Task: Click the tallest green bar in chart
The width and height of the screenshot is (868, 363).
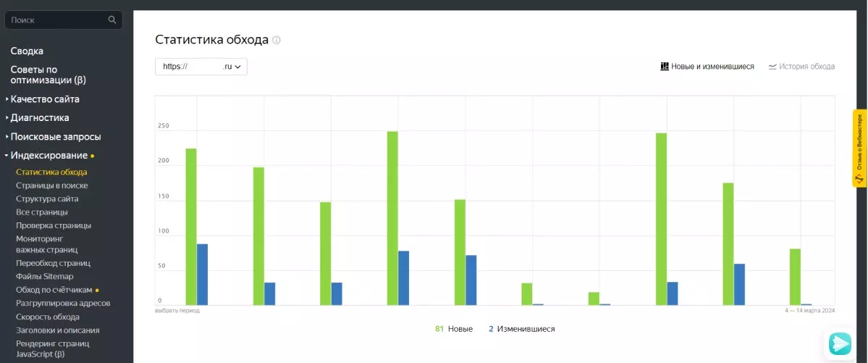Action: pyautogui.click(x=392, y=217)
